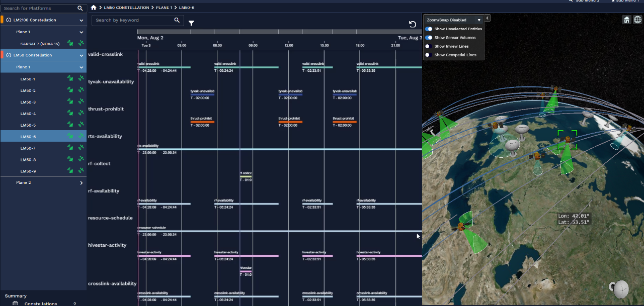Open Sub Menu 1 in top right
This screenshot has width=644, height=306.
click(628, 2)
